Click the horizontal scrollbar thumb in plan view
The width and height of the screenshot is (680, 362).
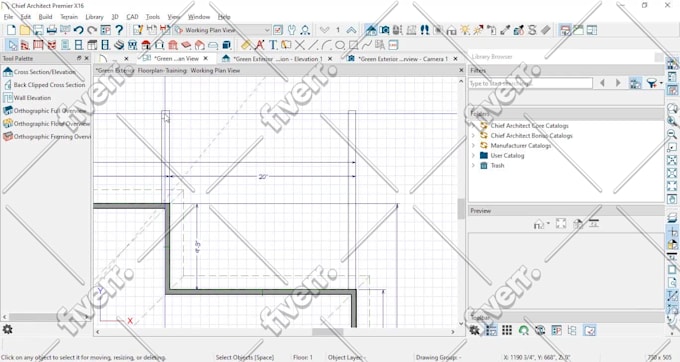click(327, 332)
